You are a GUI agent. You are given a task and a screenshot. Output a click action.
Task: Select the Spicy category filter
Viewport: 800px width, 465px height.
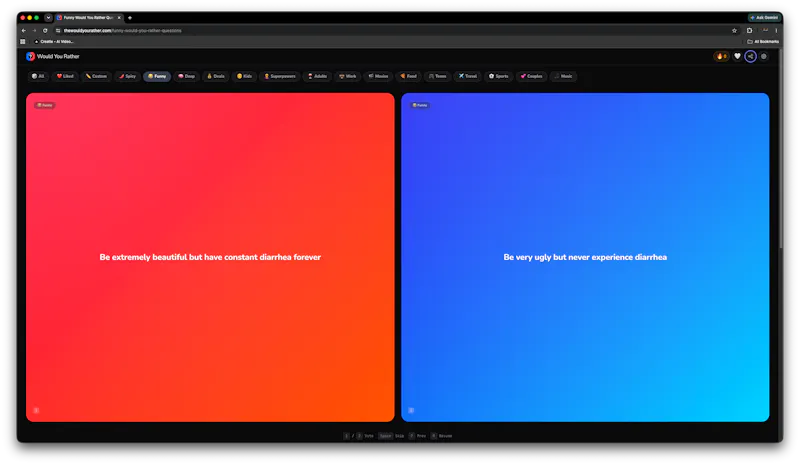(127, 76)
